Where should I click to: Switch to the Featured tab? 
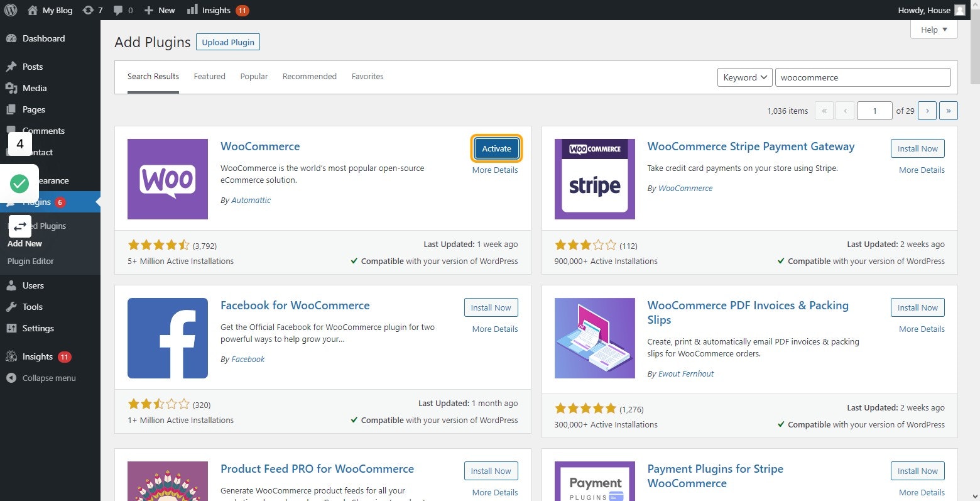[209, 77]
